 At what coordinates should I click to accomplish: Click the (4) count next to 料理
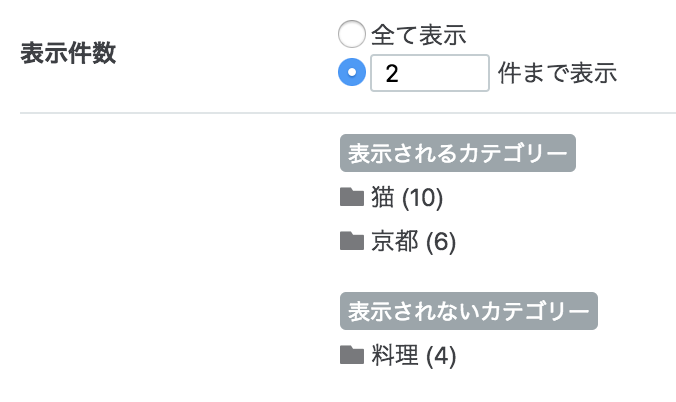441,356
